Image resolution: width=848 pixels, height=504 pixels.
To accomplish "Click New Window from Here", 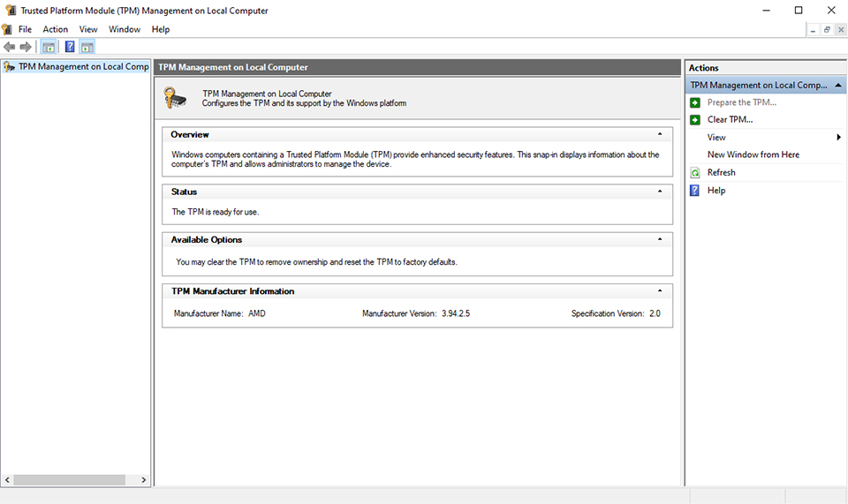I will tap(753, 155).
